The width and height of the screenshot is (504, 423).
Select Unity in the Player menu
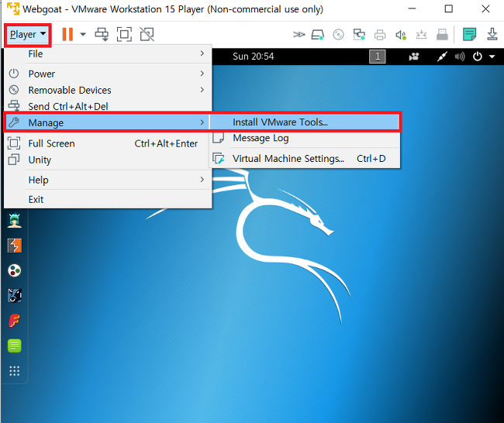click(x=108, y=160)
